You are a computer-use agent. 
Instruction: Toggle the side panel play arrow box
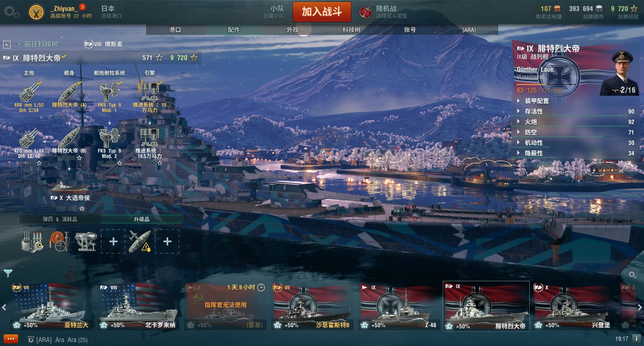pos(6,44)
